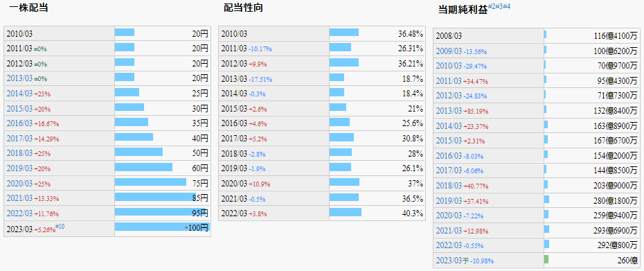This screenshot has width=644, height=271.
Task: Select the 293億6900万 net income value
Action: (x=616, y=230)
